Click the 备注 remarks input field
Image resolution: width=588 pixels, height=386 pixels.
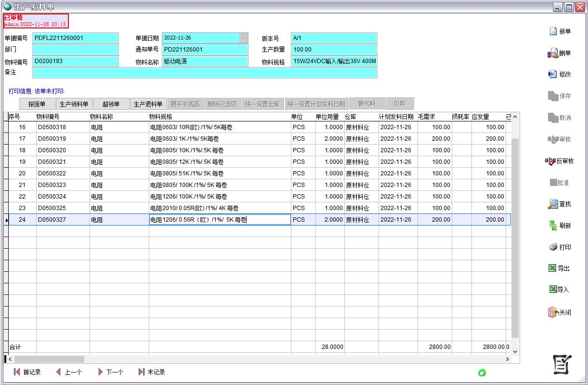pyautogui.click(x=205, y=73)
